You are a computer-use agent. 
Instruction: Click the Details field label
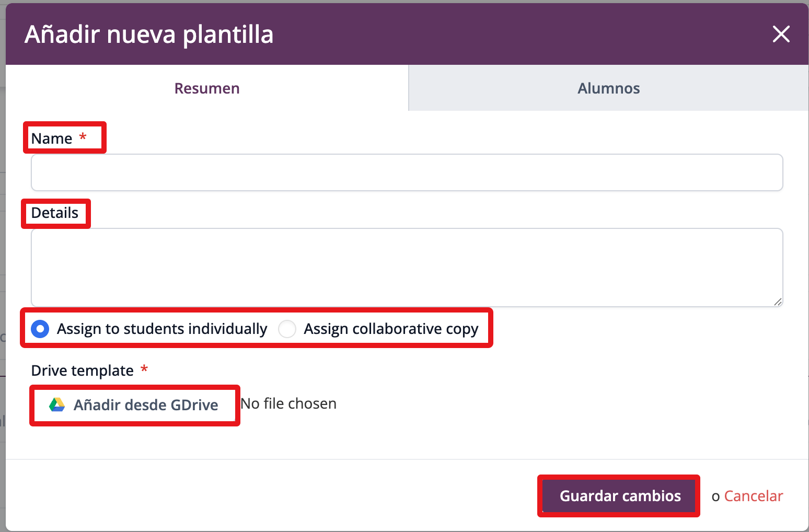[55, 213]
